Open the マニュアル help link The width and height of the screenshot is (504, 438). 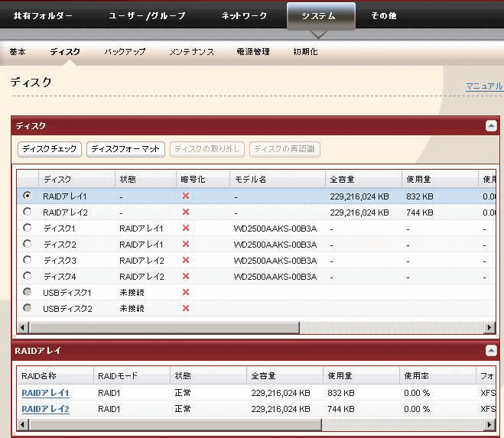pyautogui.click(x=484, y=86)
